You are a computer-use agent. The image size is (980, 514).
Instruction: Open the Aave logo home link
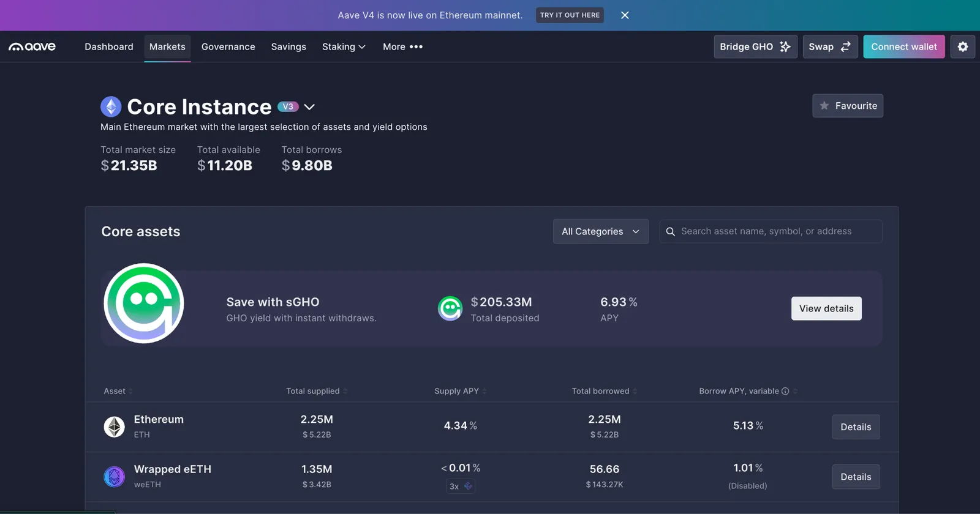(32, 47)
